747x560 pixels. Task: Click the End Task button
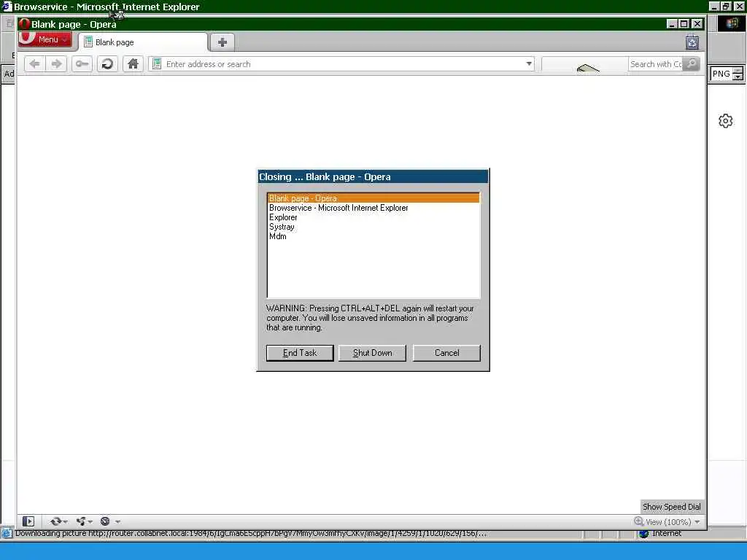coord(300,353)
